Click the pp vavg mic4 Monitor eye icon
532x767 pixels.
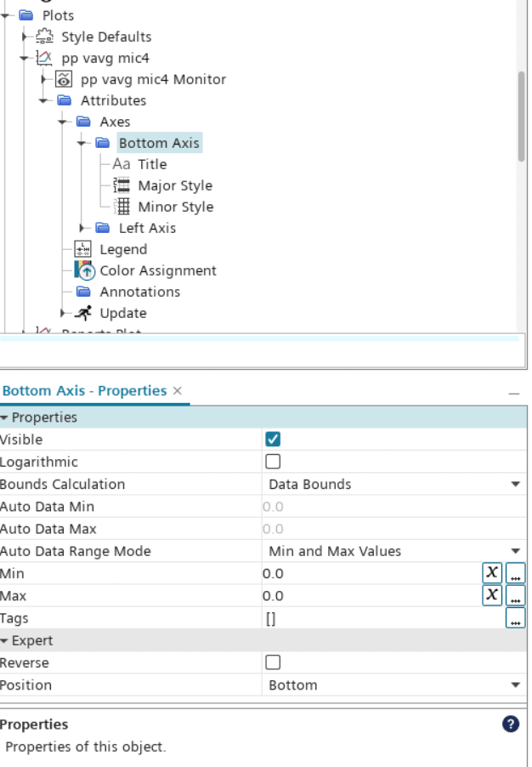tap(64, 79)
